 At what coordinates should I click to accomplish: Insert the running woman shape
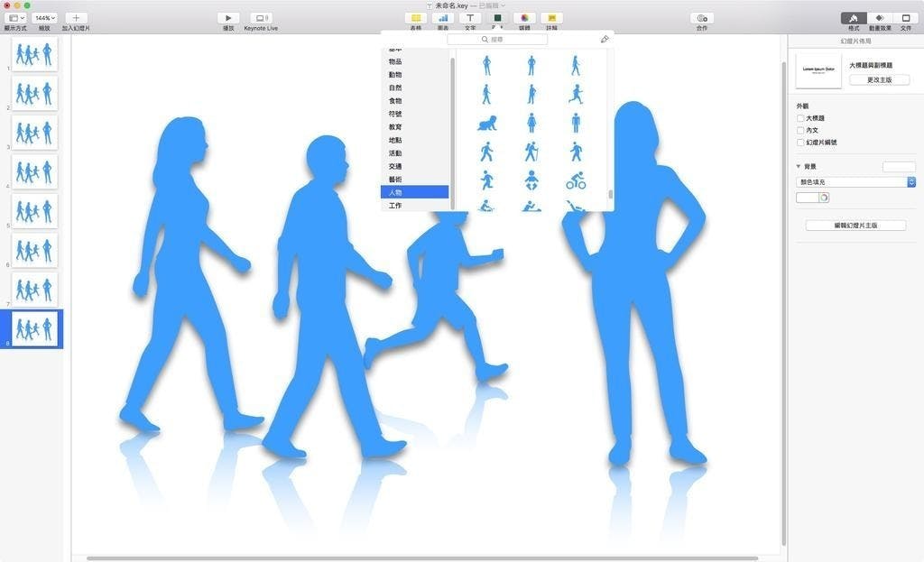(577, 94)
